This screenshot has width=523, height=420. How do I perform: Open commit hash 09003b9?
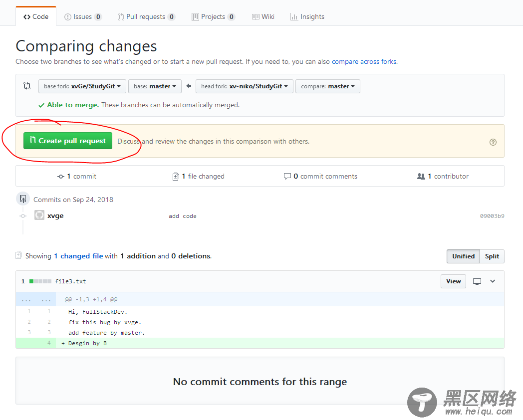(x=492, y=216)
